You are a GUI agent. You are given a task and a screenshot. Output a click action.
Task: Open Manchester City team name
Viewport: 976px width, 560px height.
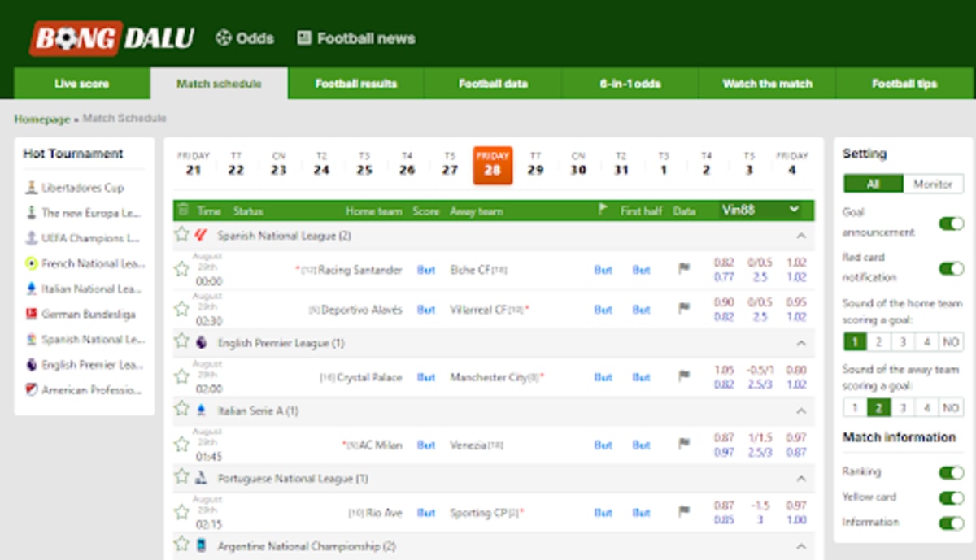489,377
